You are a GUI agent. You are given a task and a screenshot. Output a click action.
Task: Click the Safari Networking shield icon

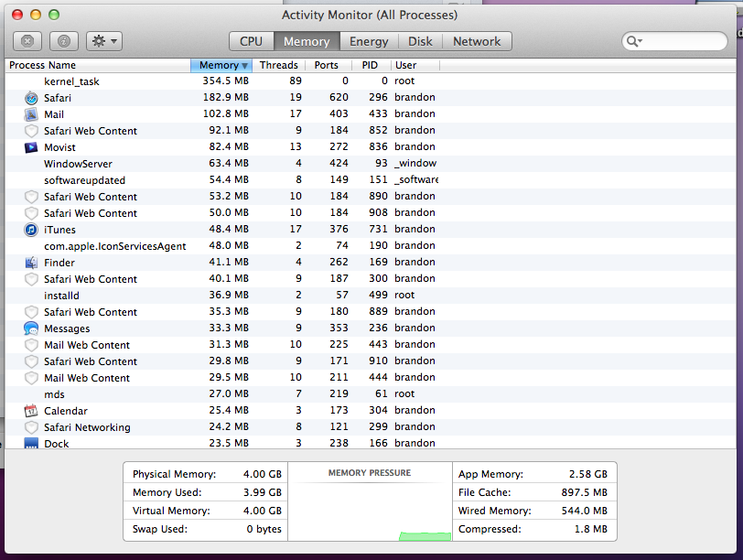(31, 427)
